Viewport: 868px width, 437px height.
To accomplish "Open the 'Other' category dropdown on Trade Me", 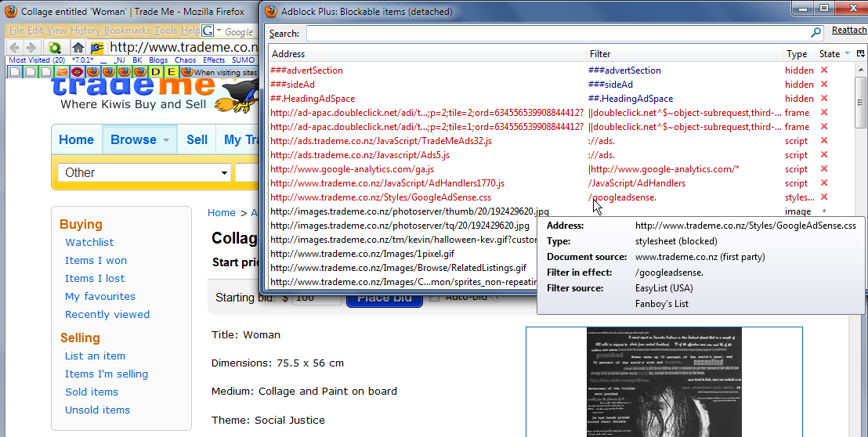I will click(x=144, y=172).
